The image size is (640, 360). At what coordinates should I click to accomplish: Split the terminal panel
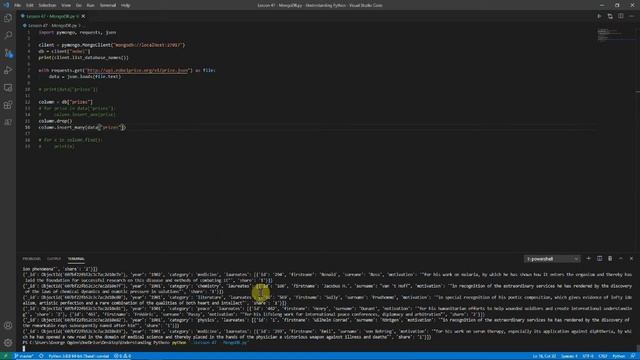coord(599,258)
